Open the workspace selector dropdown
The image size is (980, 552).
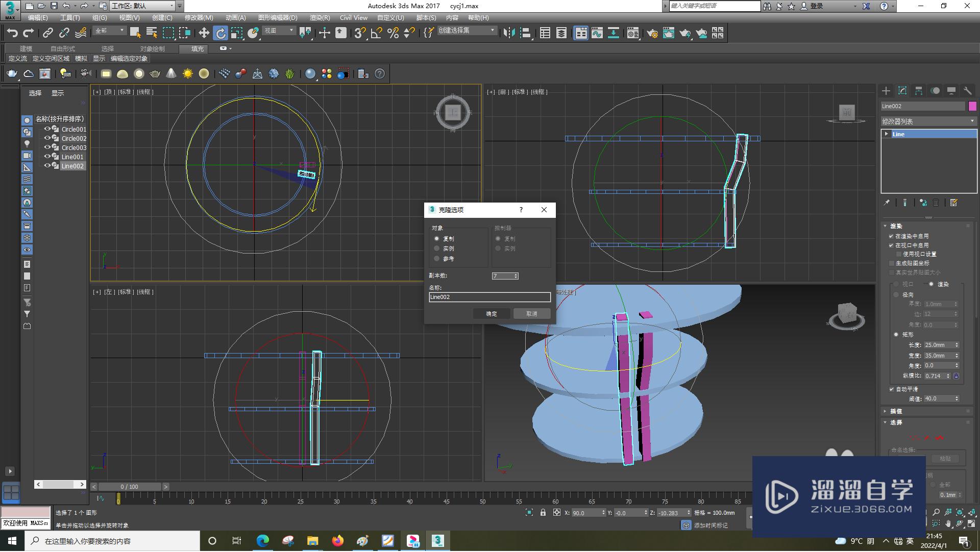(142, 6)
